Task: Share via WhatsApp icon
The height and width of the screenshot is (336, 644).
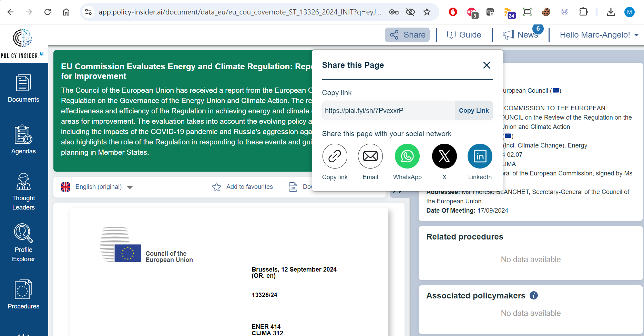Action: tap(407, 156)
